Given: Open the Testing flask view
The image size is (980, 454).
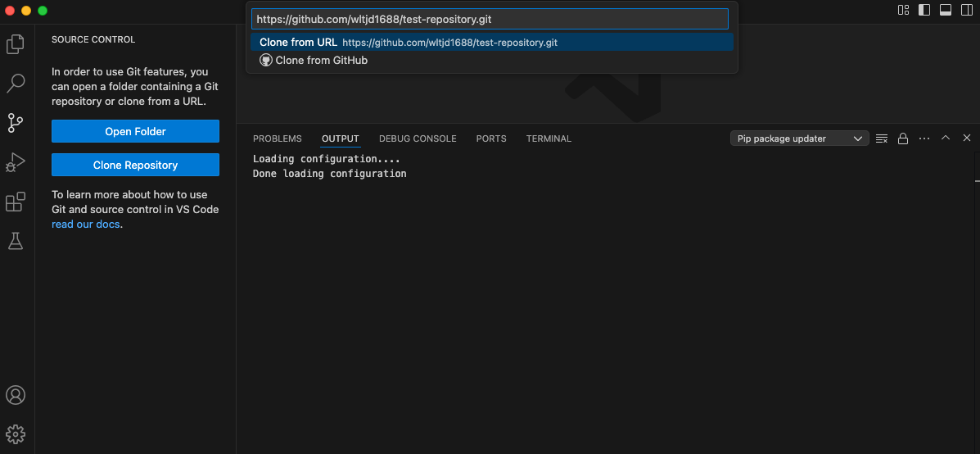Looking at the screenshot, I should [16, 241].
